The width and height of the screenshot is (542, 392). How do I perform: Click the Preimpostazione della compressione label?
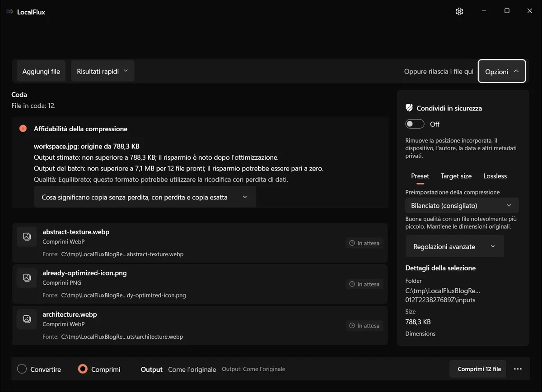(x=453, y=192)
